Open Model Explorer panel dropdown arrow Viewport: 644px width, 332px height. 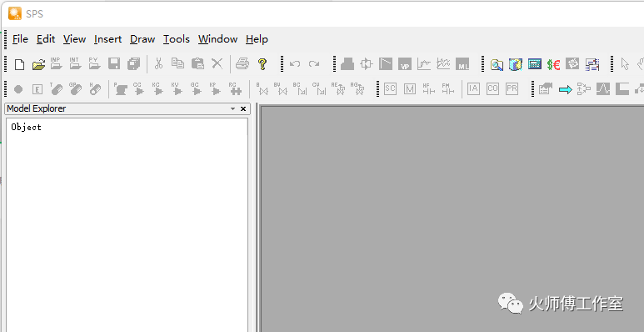tap(233, 109)
